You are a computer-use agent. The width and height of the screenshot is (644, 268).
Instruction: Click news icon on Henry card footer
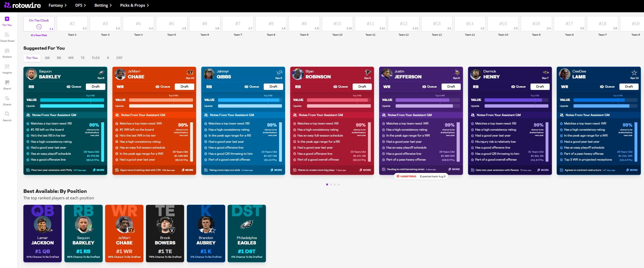[473, 170]
